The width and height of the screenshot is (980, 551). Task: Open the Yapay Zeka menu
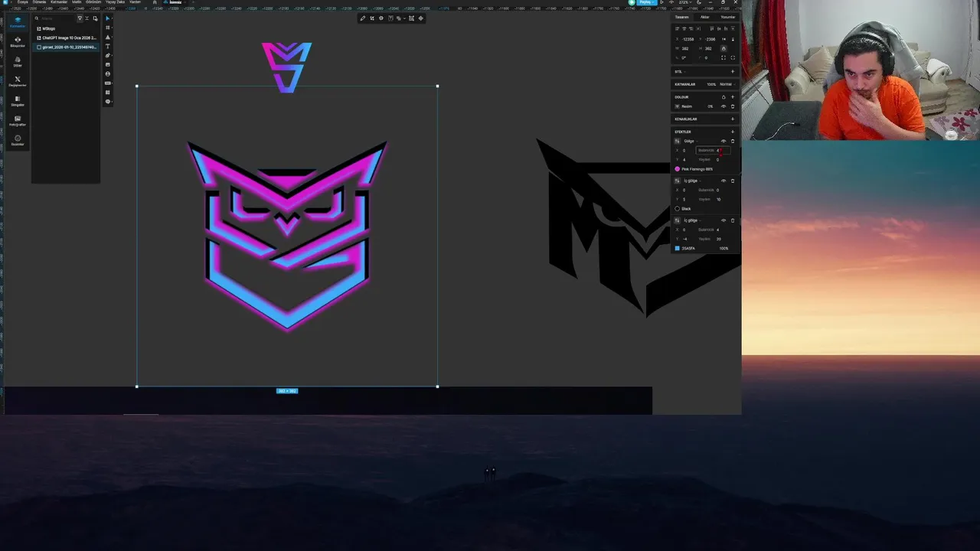115,2
